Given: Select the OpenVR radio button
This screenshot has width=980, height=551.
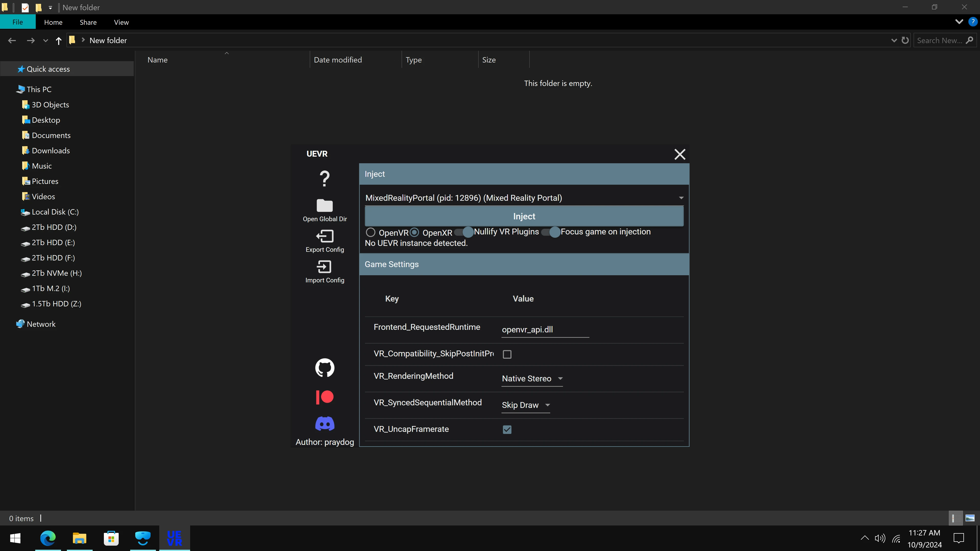Looking at the screenshot, I should pos(371,232).
